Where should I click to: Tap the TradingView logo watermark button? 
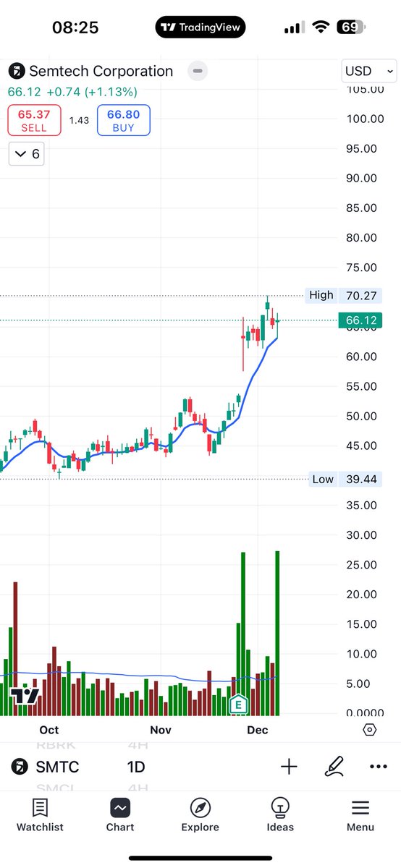coord(25,697)
